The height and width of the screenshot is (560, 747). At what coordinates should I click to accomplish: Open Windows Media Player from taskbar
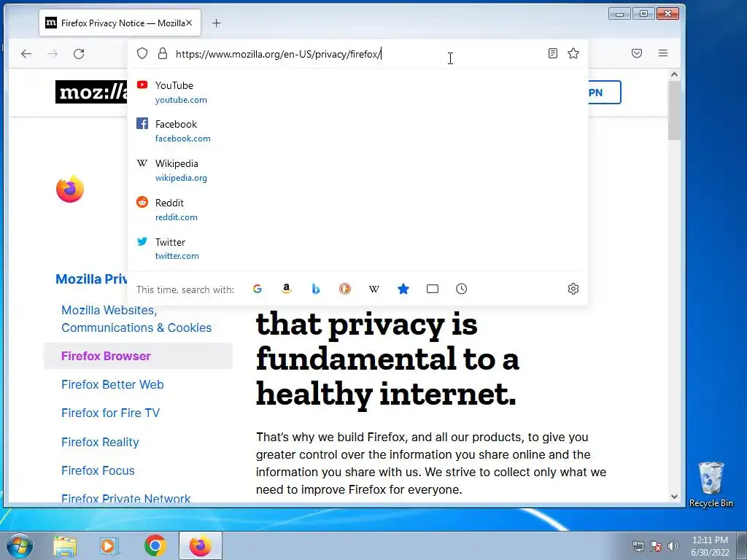(109, 545)
